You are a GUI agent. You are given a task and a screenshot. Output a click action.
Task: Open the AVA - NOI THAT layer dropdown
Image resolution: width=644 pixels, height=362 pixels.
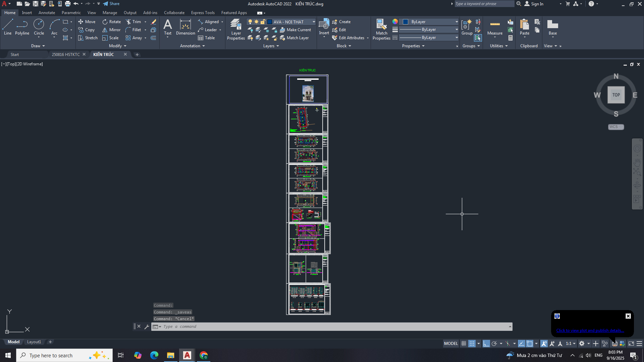(314, 22)
